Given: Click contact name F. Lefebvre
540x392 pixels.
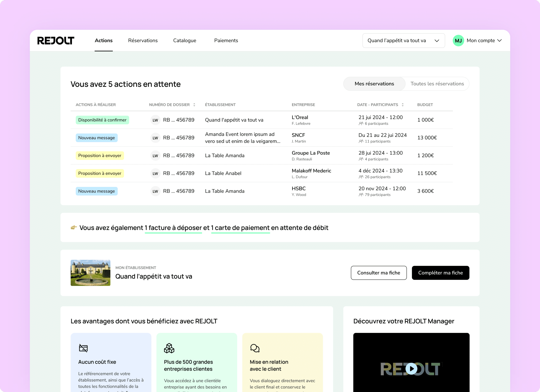Looking at the screenshot, I should (301, 124).
